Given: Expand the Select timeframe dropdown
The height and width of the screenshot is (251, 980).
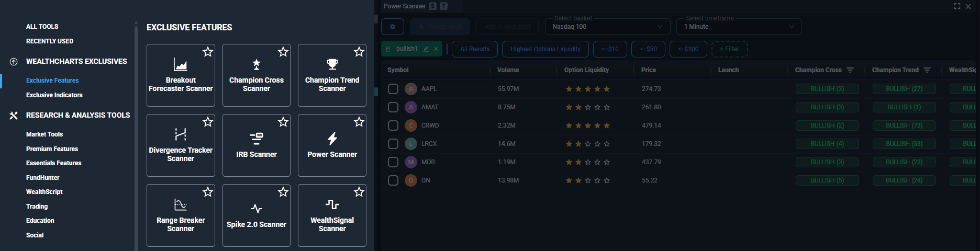Looking at the screenshot, I should [x=739, y=27].
